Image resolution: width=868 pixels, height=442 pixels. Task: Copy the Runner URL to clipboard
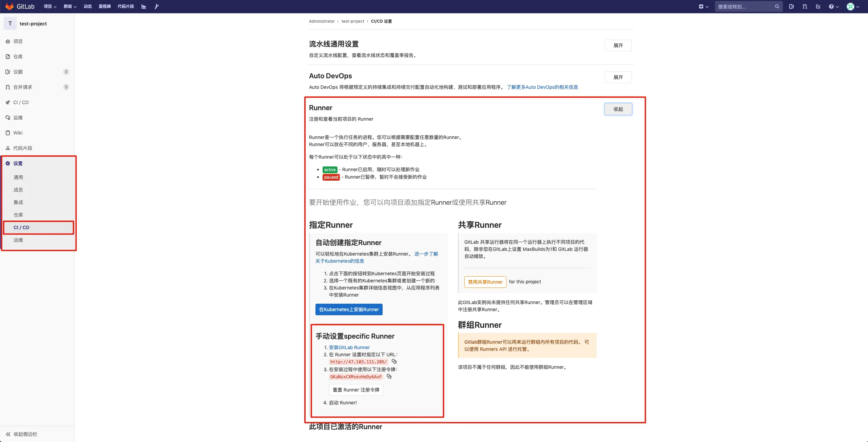[394, 362]
